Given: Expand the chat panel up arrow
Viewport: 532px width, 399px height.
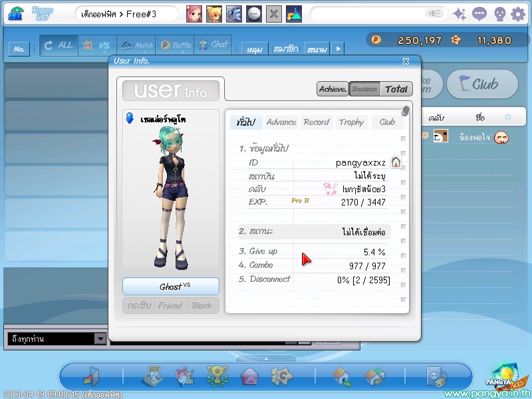Looking at the screenshot, I should click(267, 358).
